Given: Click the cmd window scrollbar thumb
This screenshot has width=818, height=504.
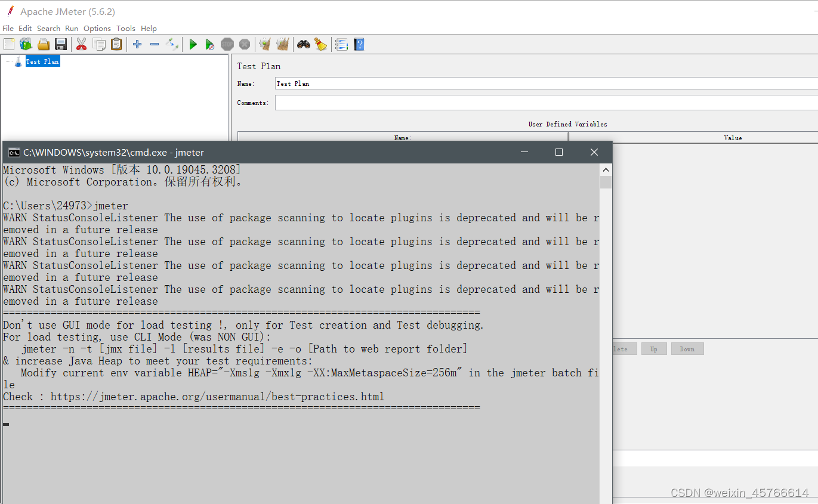Looking at the screenshot, I should [x=606, y=183].
